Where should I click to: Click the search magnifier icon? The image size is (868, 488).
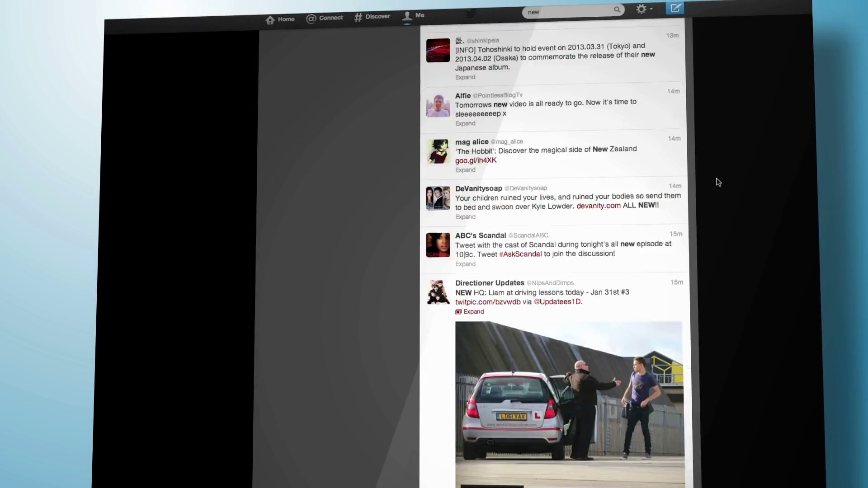[618, 9]
